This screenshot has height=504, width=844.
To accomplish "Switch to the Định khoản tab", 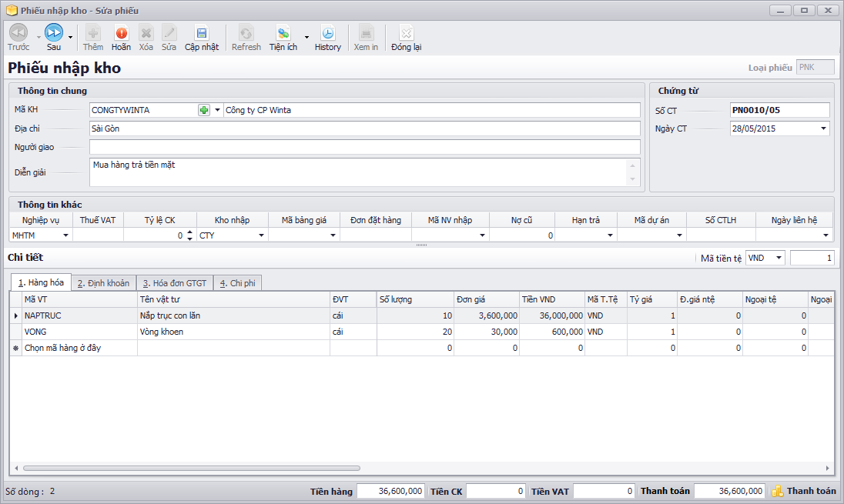I will 103,283.
